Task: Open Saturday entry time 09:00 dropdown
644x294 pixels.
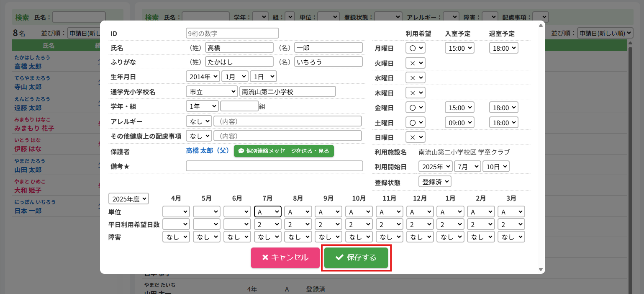Action: pyautogui.click(x=459, y=123)
